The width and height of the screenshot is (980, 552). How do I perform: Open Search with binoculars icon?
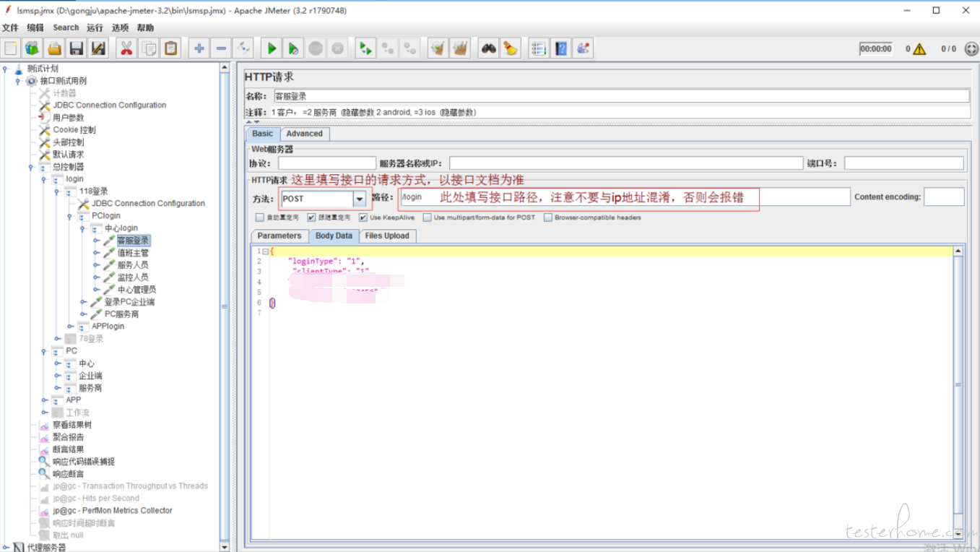point(489,48)
